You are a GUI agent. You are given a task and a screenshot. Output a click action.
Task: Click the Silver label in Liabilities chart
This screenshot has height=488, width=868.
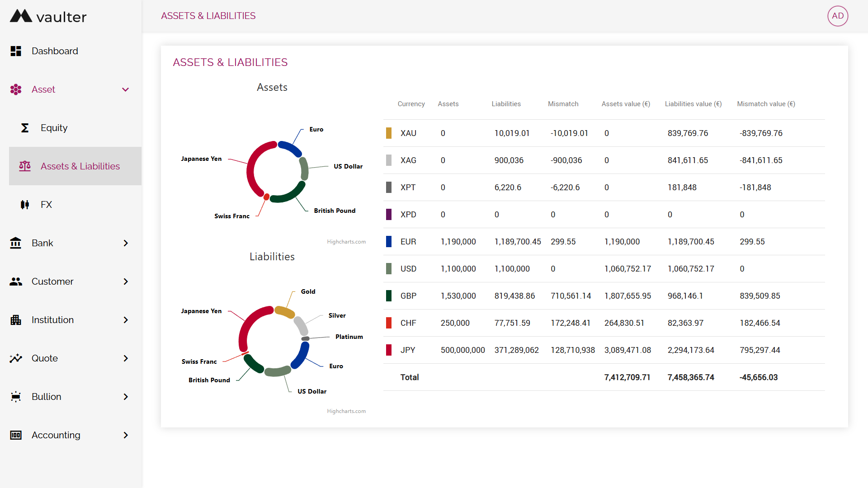pyautogui.click(x=337, y=315)
